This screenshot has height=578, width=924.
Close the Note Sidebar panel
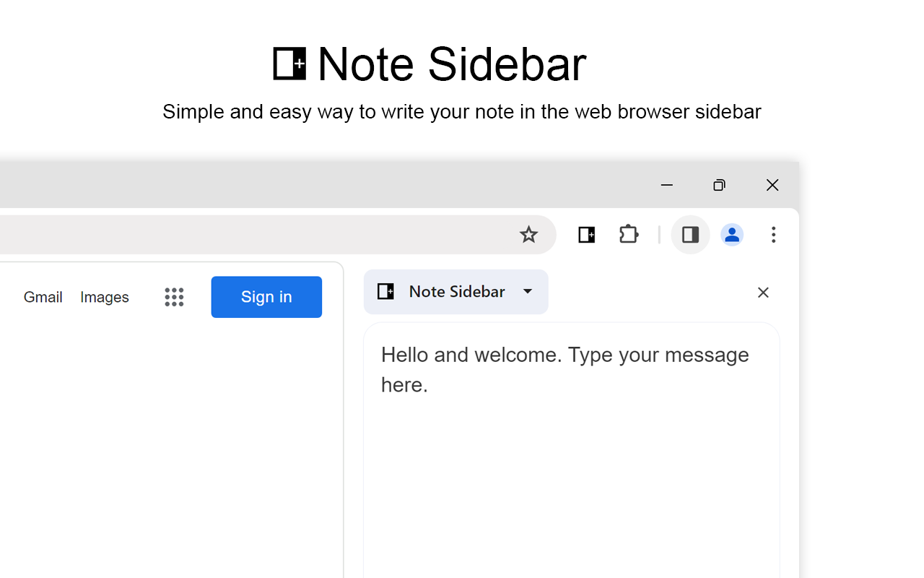763,292
